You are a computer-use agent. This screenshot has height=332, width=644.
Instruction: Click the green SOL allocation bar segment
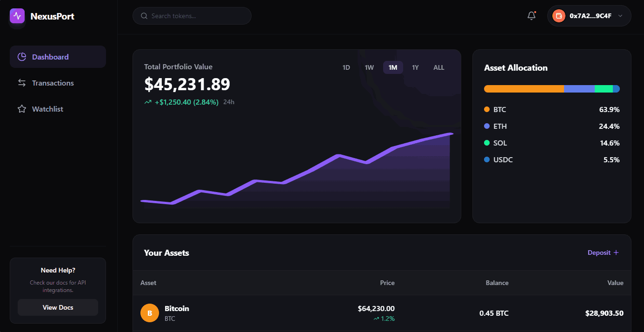(x=604, y=89)
